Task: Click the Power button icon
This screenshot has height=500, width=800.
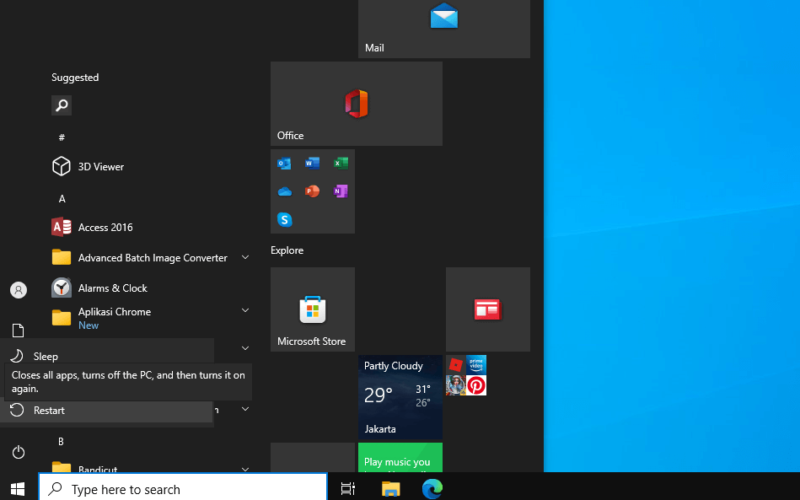Action: [18, 452]
